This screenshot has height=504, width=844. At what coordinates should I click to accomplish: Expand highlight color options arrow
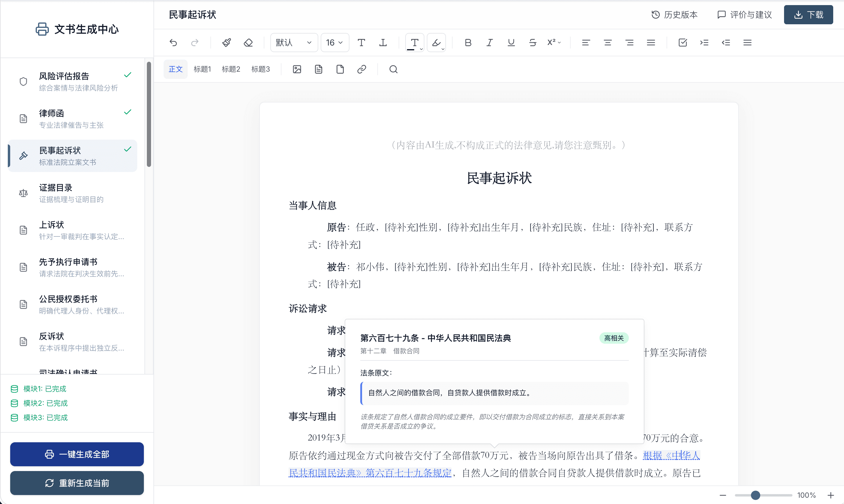443,49
